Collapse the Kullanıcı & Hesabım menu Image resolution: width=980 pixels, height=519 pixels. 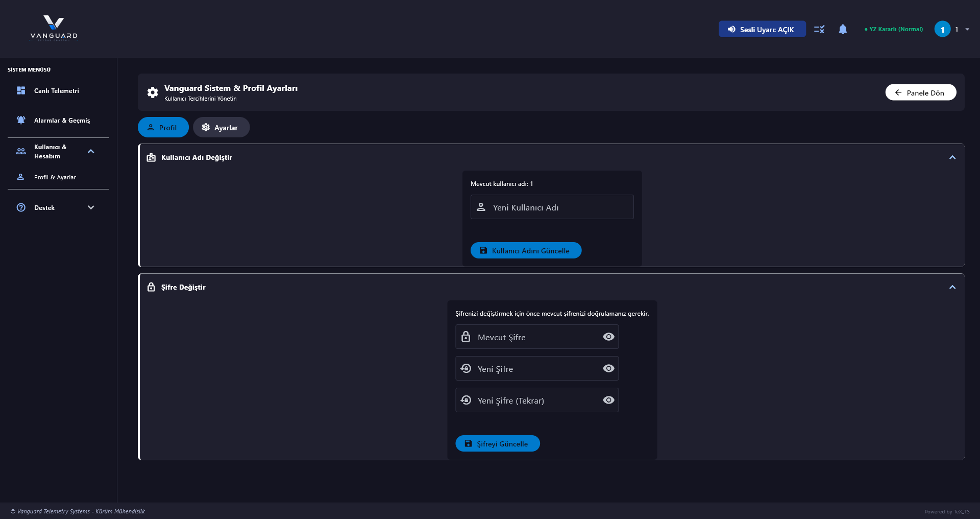91,151
